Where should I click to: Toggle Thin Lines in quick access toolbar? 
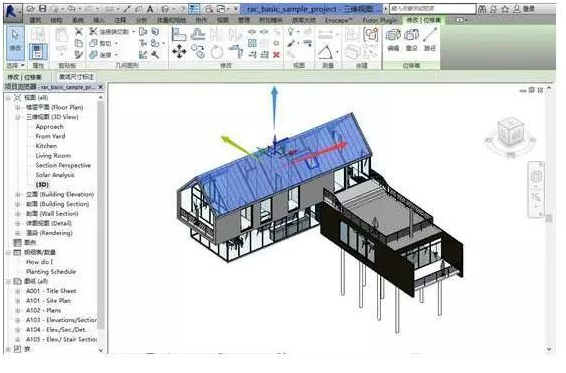coord(194,9)
